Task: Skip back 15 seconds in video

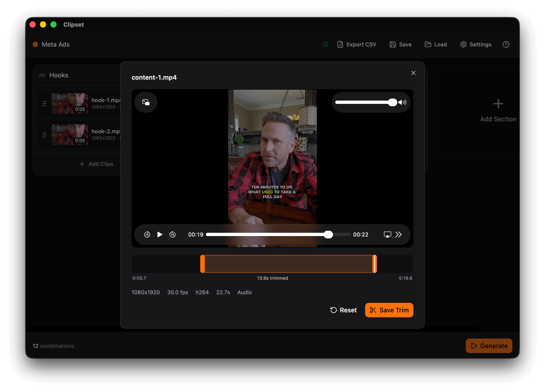Action: (147, 234)
